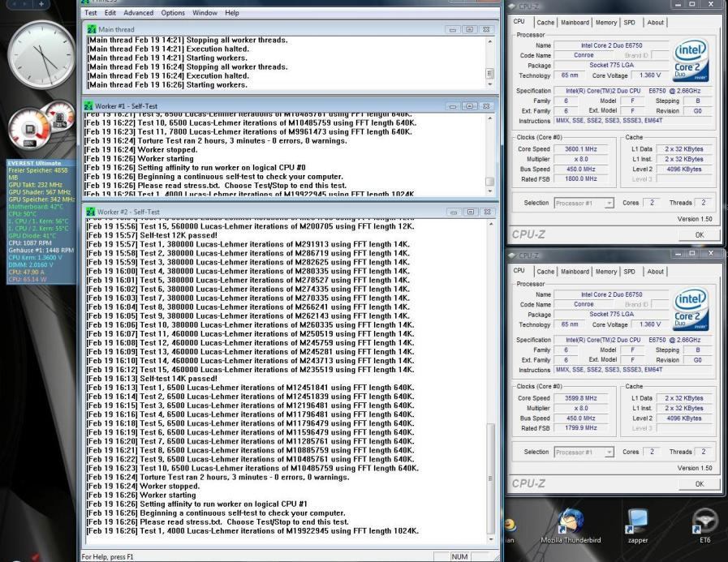
Task: Switch to Memory tab in upper CPU-Z
Action: click(x=606, y=22)
